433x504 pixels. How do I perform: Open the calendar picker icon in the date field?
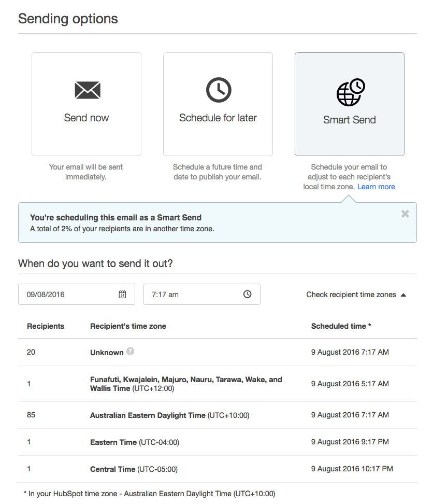pyautogui.click(x=122, y=294)
